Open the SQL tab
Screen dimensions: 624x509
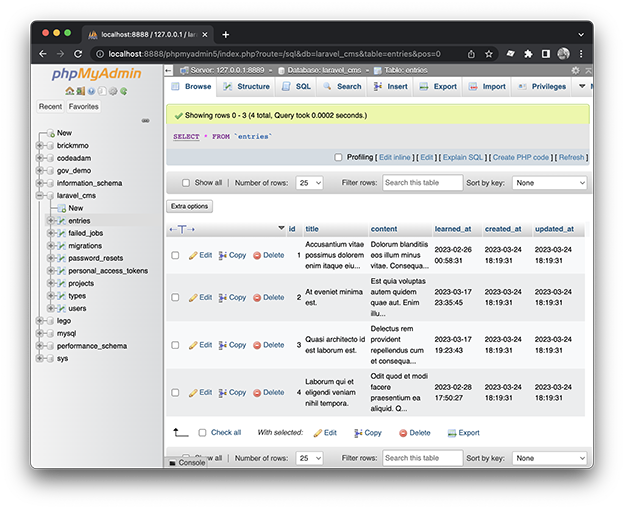click(296, 87)
